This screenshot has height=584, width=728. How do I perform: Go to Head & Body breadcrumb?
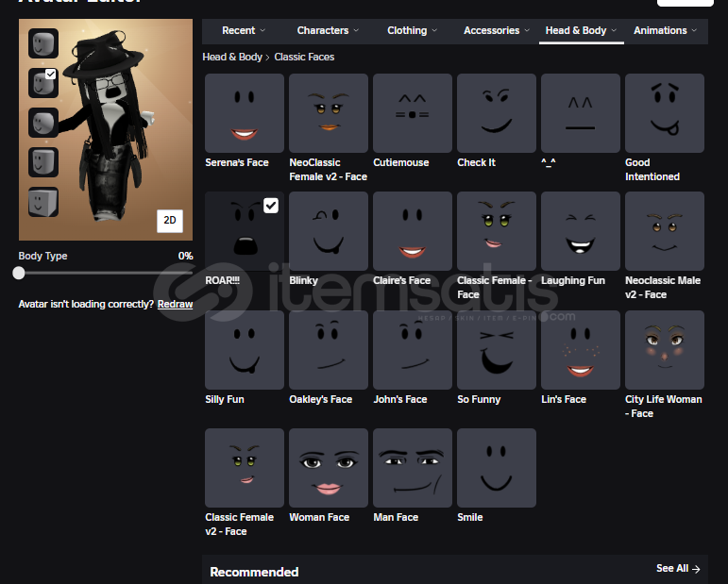pyautogui.click(x=232, y=57)
